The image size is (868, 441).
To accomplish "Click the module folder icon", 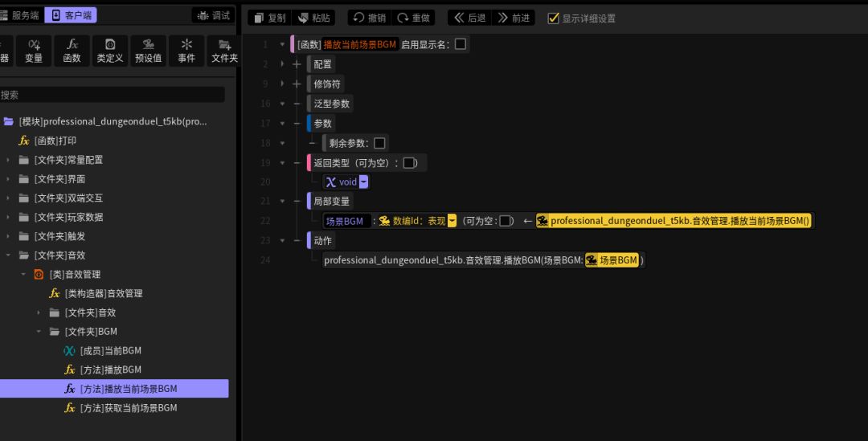I will click(x=9, y=121).
